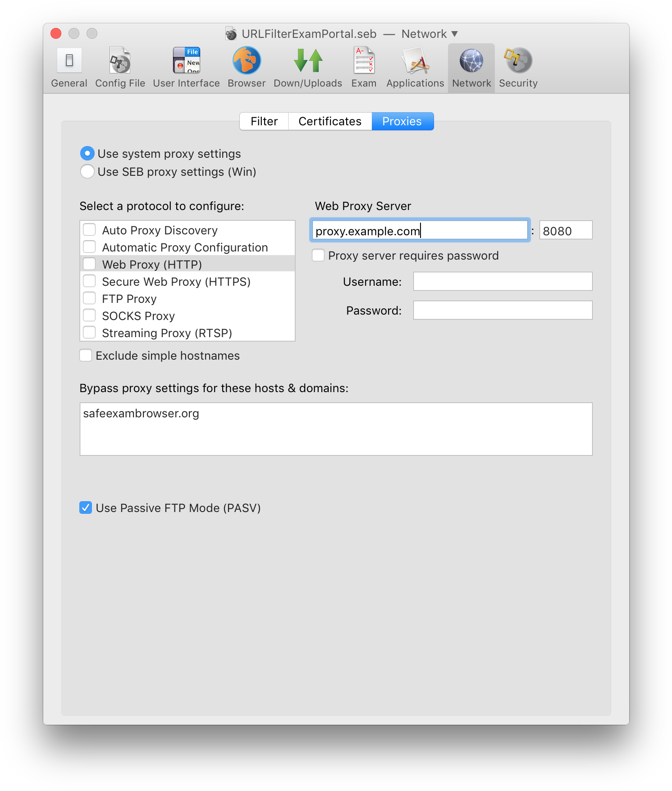
Task: Enable Web Proxy (HTTP) checkbox
Action: click(x=89, y=264)
